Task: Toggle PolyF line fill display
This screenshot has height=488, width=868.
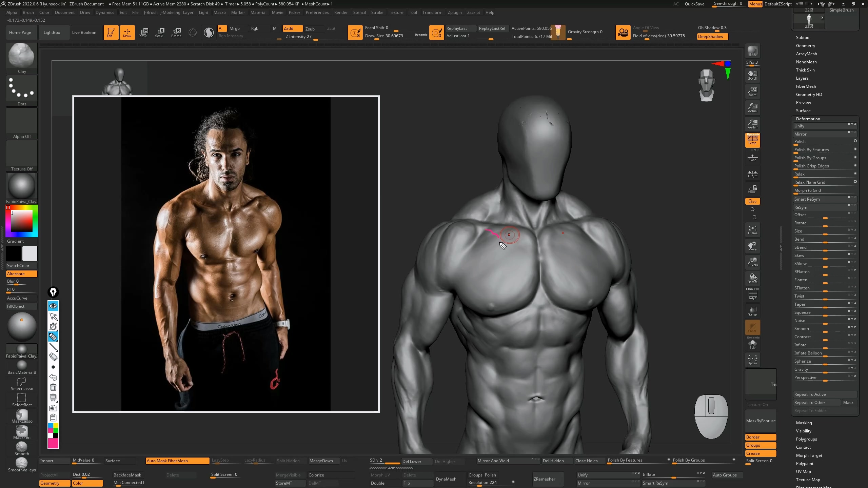Action: coord(752,294)
